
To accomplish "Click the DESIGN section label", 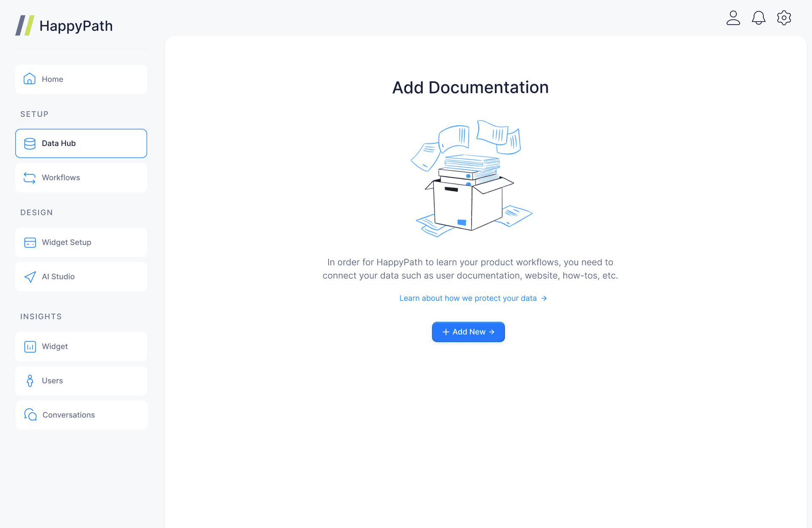I will [36, 212].
